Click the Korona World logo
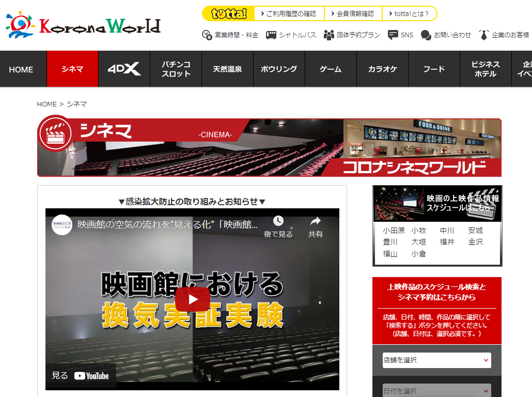The width and height of the screenshot is (532, 397). [x=83, y=25]
